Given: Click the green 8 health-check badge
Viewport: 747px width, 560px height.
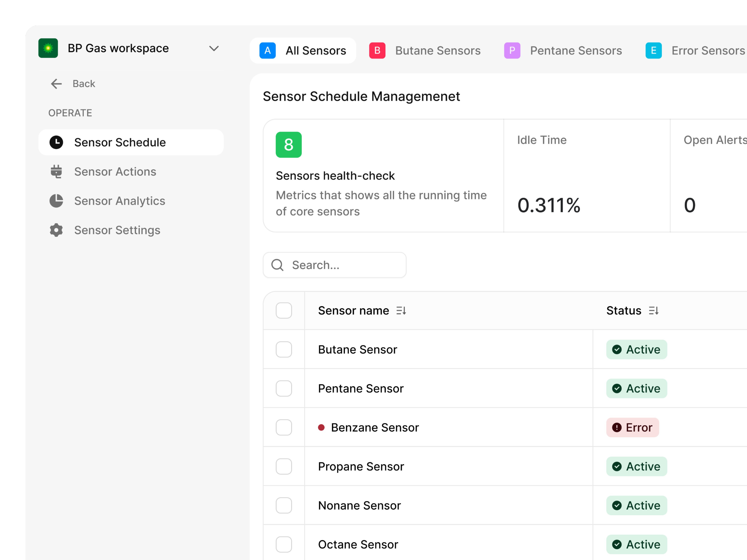Looking at the screenshot, I should [x=289, y=145].
